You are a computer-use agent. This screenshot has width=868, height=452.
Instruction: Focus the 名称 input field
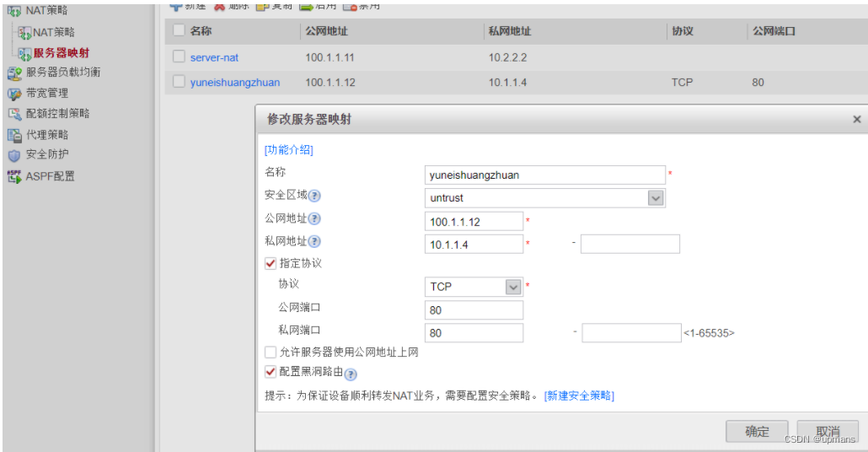tap(544, 175)
